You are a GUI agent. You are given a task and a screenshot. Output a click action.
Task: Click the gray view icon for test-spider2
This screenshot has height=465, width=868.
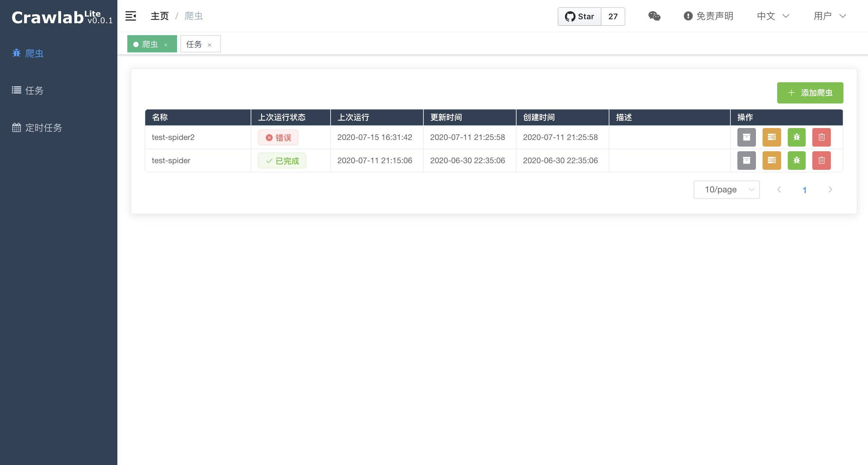click(746, 137)
